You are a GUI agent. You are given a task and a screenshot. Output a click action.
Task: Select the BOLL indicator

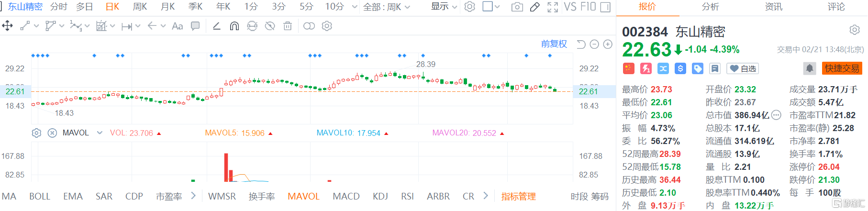(x=40, y=196)
